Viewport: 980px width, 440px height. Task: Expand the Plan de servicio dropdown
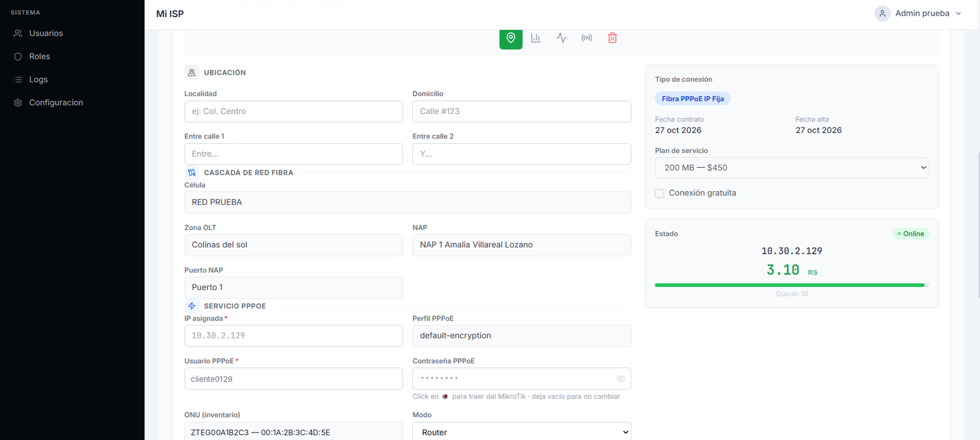(x=791, y=168)
